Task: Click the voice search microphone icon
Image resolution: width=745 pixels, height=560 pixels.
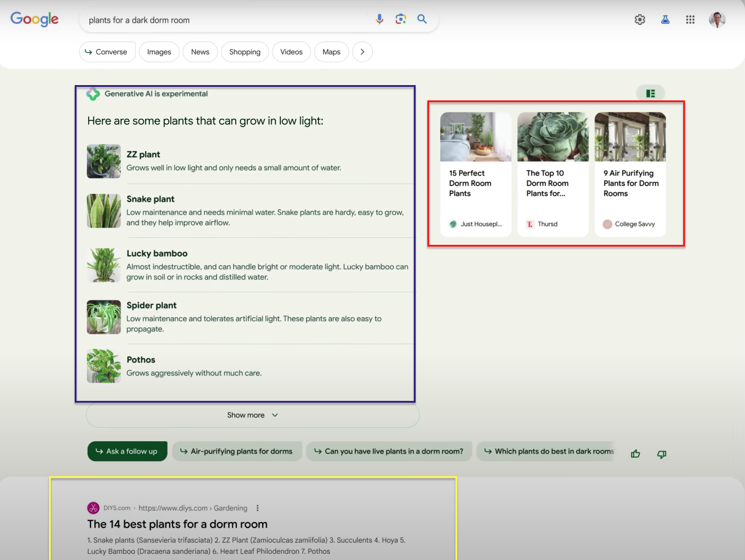Action: point(380,20)
